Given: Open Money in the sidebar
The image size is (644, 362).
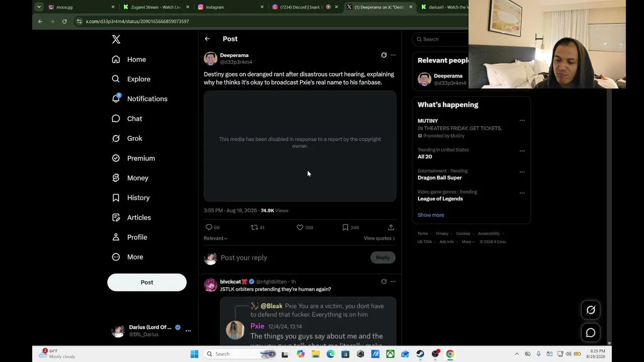Looking at the screenshot, I should [x=131, y=178].
